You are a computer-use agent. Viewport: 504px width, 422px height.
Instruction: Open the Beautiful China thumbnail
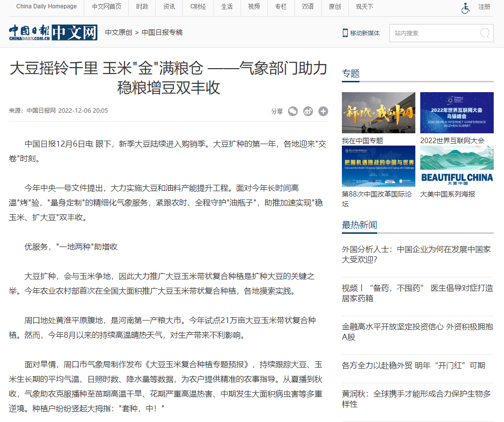457,166
